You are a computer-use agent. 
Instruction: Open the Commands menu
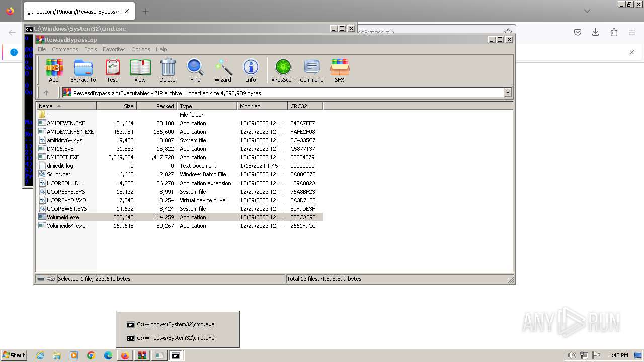coord(65,49)
